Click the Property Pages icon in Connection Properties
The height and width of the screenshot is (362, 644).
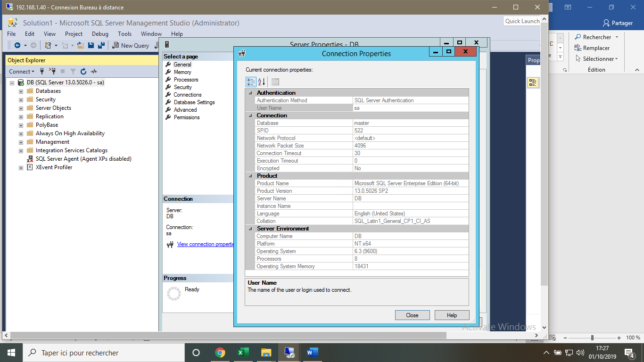coord(275,82)
